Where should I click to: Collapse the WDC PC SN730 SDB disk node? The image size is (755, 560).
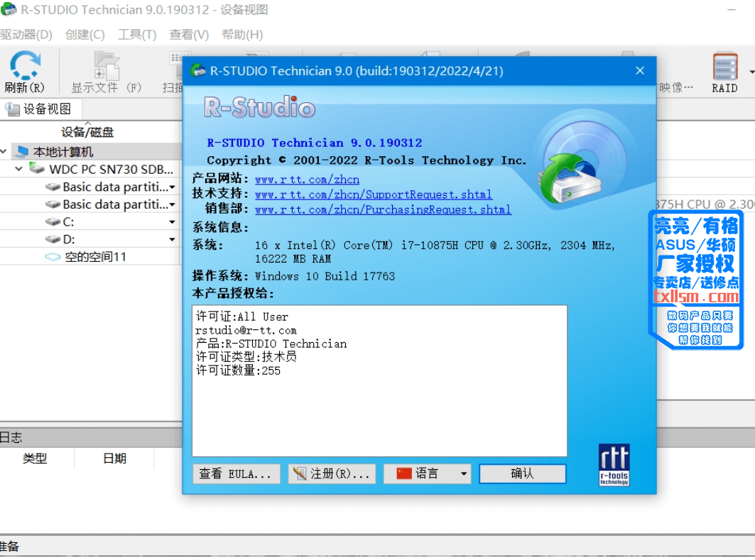tap(18, 169)
